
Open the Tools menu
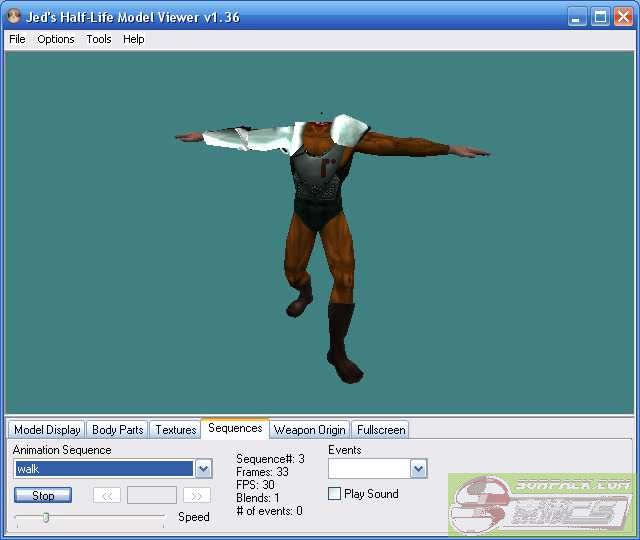coord(99,39)
